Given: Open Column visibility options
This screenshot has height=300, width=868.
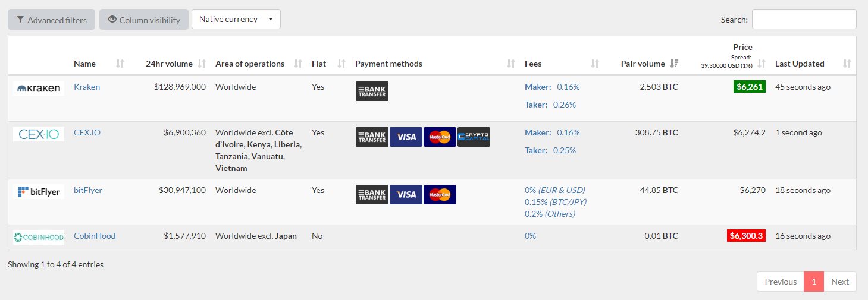Looking at the screenshot, I should pyautogui.click(x=144, y=20).
